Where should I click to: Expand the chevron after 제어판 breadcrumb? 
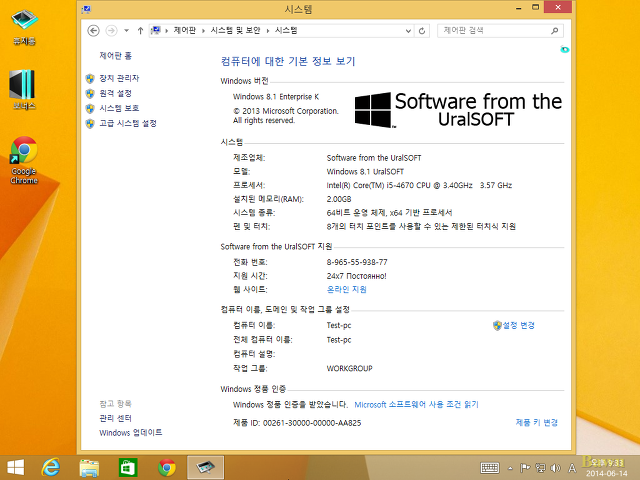pyautogui.click(x=203, y=31)
